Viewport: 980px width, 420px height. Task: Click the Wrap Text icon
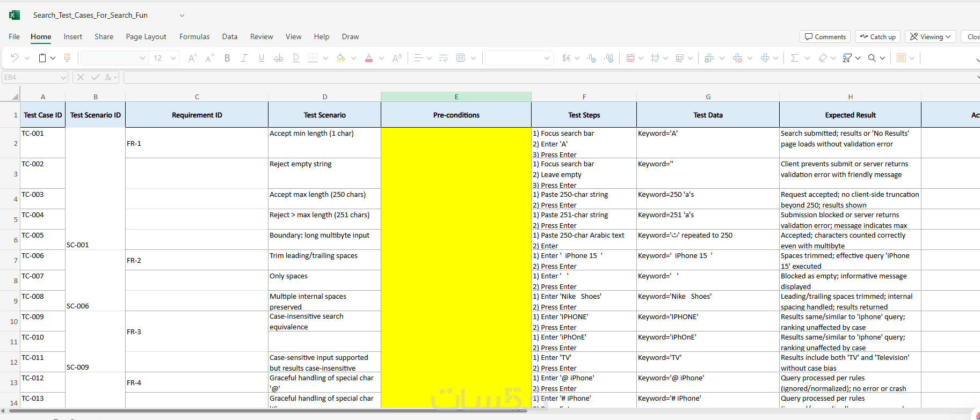pyautogui.click(x=443, y=58)
